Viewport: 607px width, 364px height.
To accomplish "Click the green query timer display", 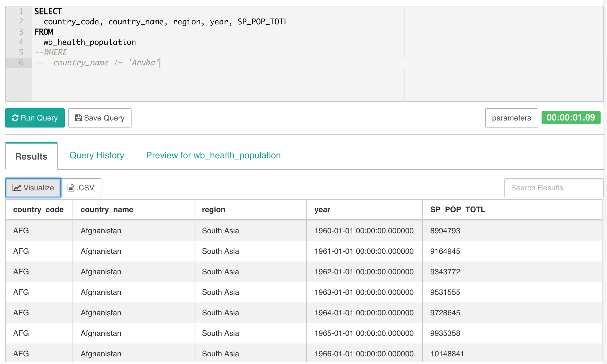I will click(x=571, y=118).
